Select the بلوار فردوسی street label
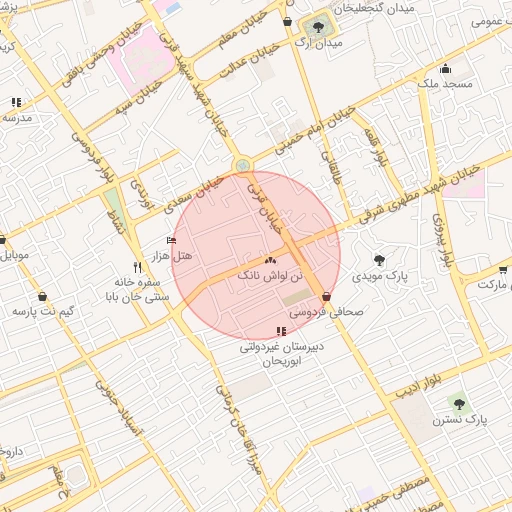 click(x=92, y=158)
